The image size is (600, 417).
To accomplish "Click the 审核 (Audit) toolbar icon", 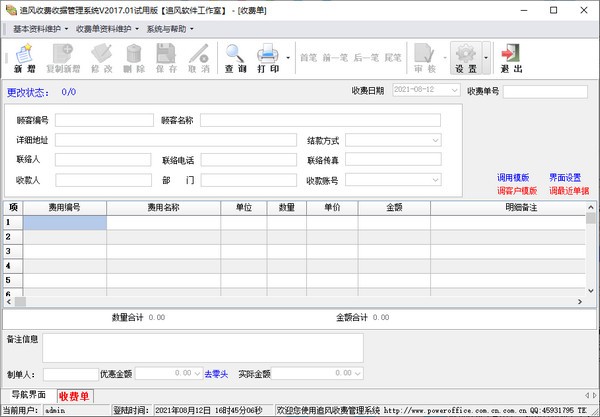I will (x=425, y=58).
